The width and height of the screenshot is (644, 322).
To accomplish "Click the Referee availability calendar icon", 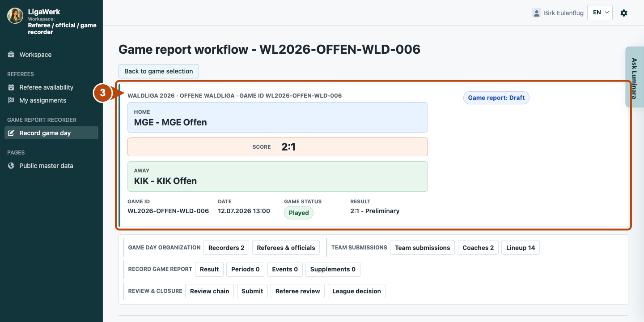I will pyautogui.click(x=11, y=87).
